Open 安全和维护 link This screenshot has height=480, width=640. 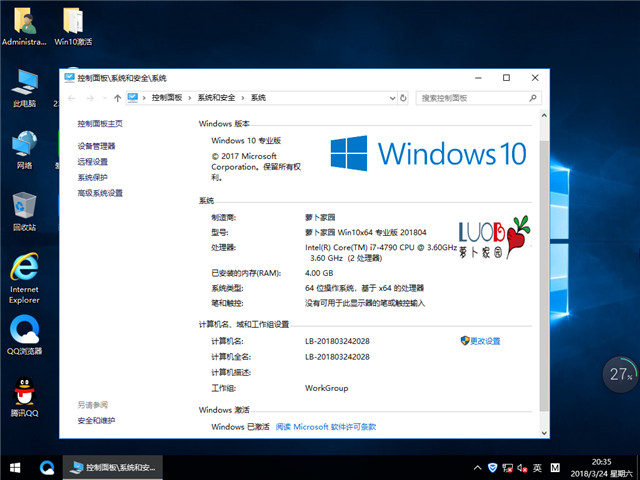[96, 420]
